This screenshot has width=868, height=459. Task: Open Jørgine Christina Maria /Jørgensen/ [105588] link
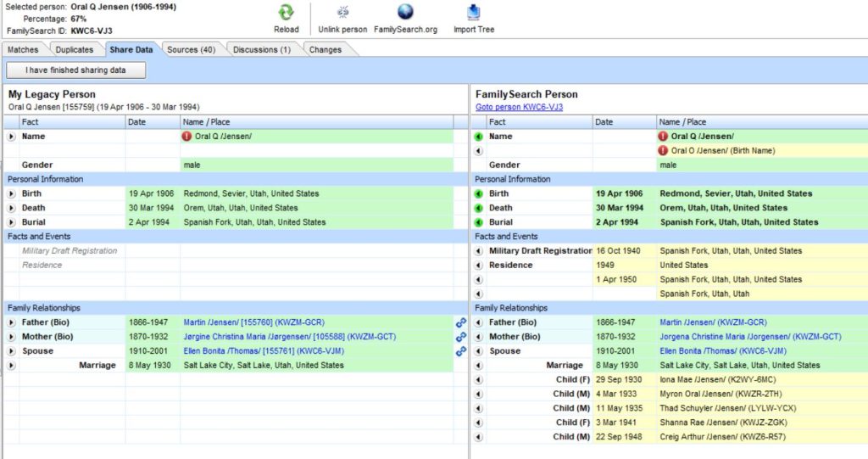290,337
